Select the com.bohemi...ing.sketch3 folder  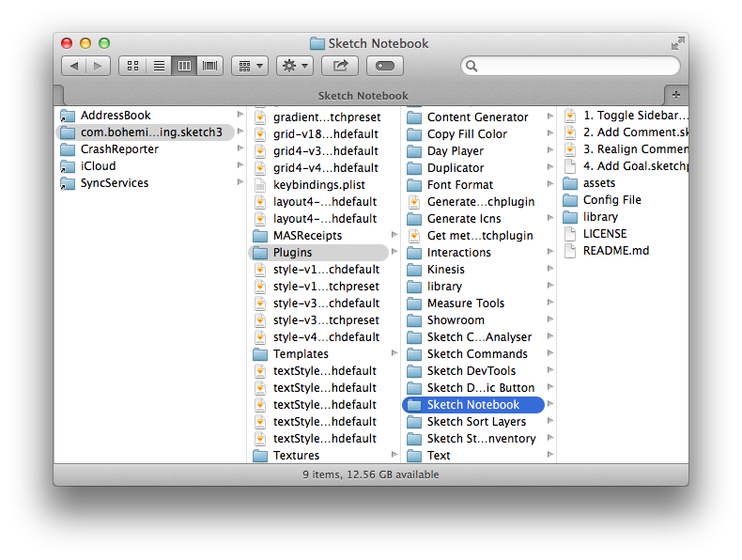145,132
